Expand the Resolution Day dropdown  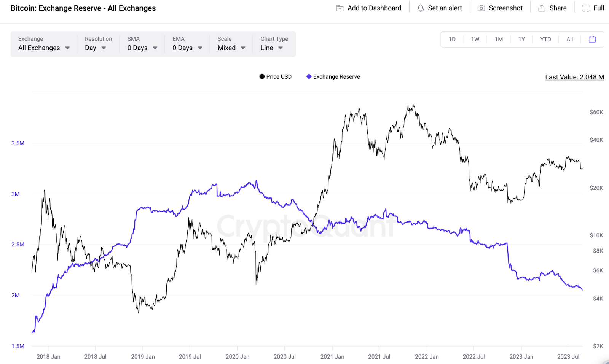click(95, 48)
